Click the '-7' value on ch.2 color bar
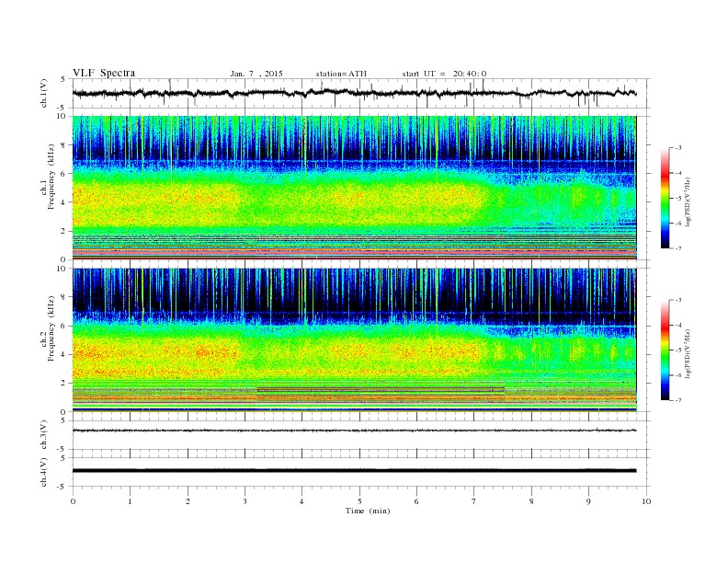 pyautogui.click(x=677, y=400)
